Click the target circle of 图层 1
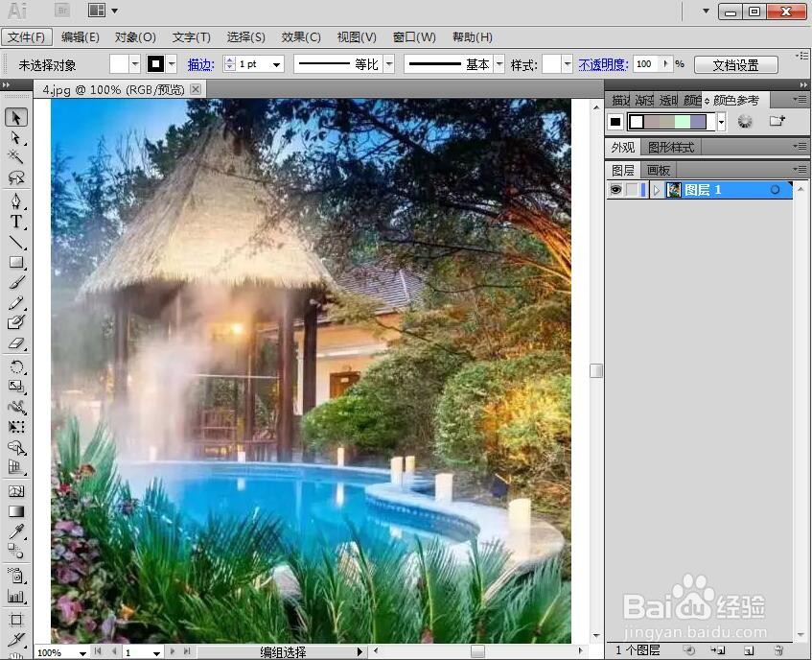The height and width of the screenshot is (660, 812). click(775, 190)
